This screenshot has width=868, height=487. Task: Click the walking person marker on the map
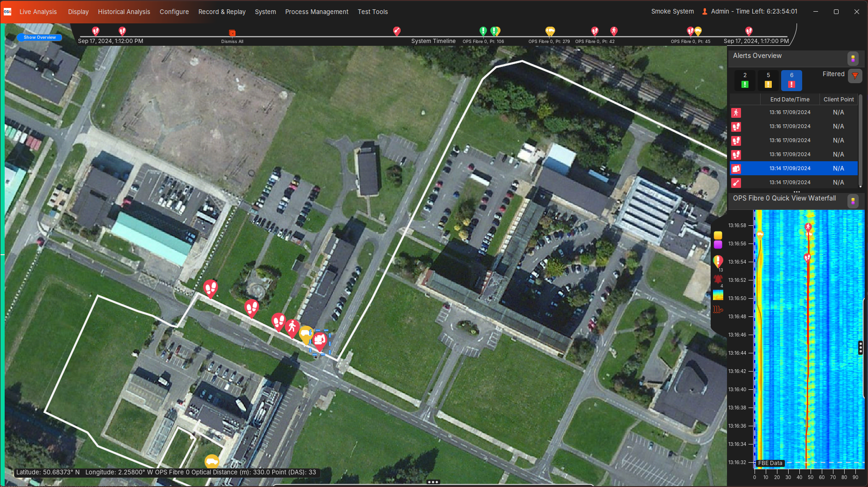click(292, 327)
